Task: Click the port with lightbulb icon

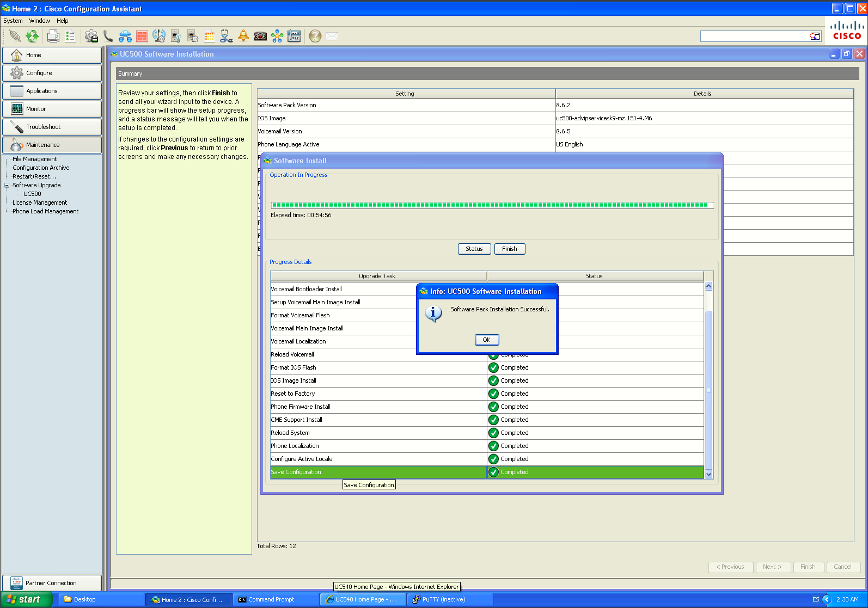Action: pyautogui.click(x=176, y=36)
